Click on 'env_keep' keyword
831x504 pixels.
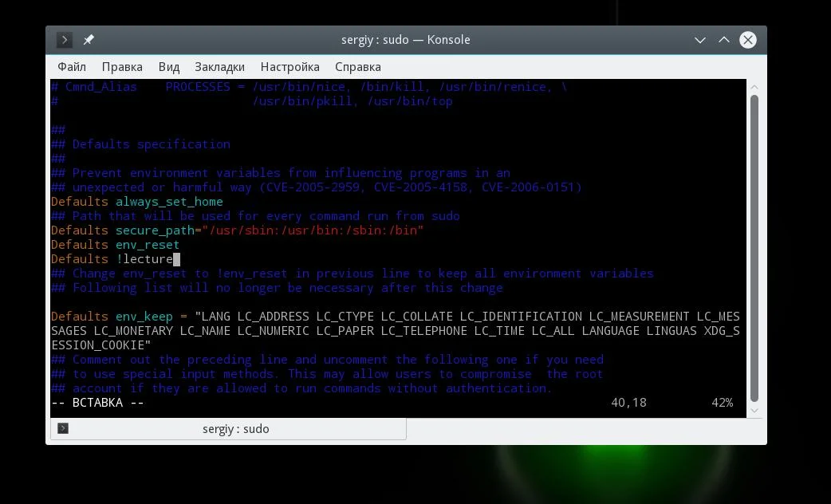tap(144, 317)
